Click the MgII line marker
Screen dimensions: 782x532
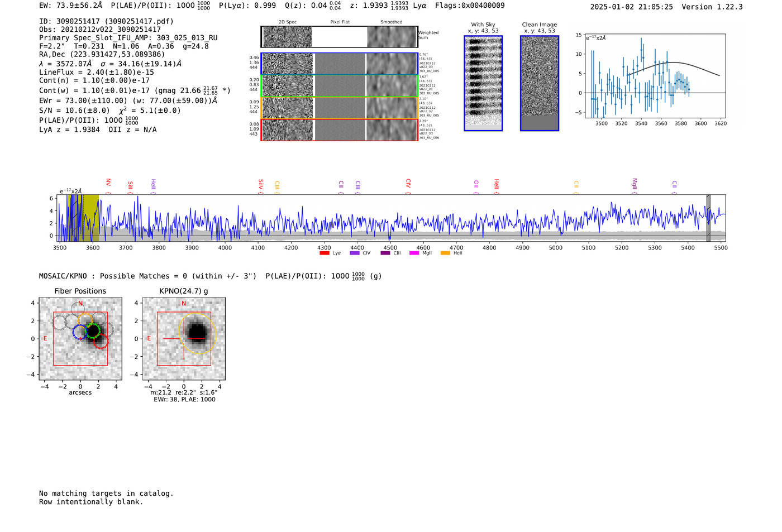(634, 185)
